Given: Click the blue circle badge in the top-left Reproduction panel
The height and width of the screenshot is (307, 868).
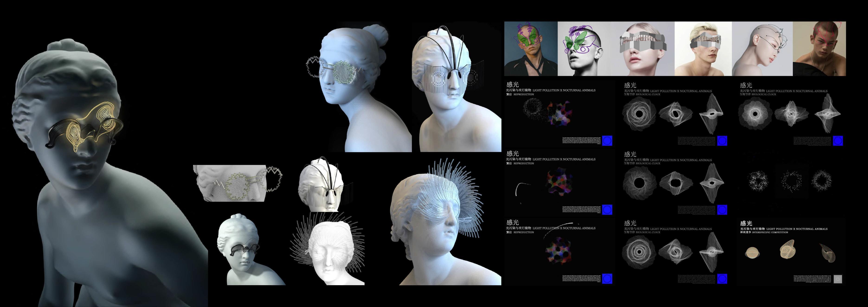Looking at the screenshot, I should [607, 141].
